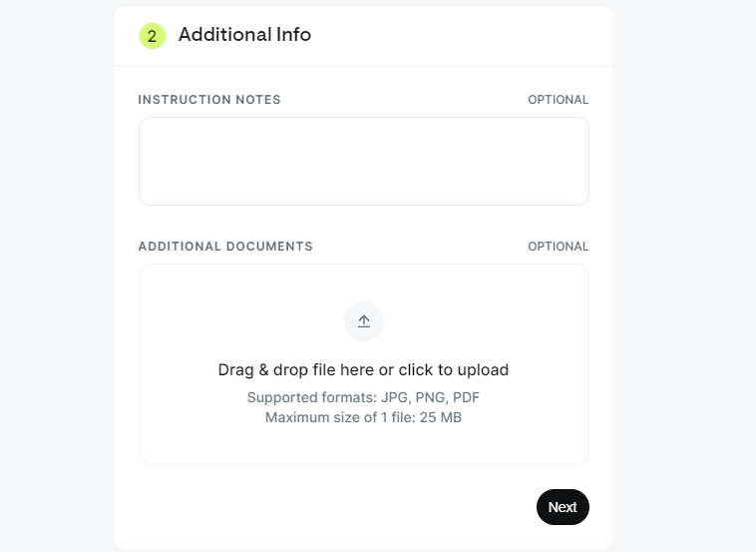Focus the Instruction Notes text area
Image resolution: width=756 pixels, height=552 pixels.
364,161
